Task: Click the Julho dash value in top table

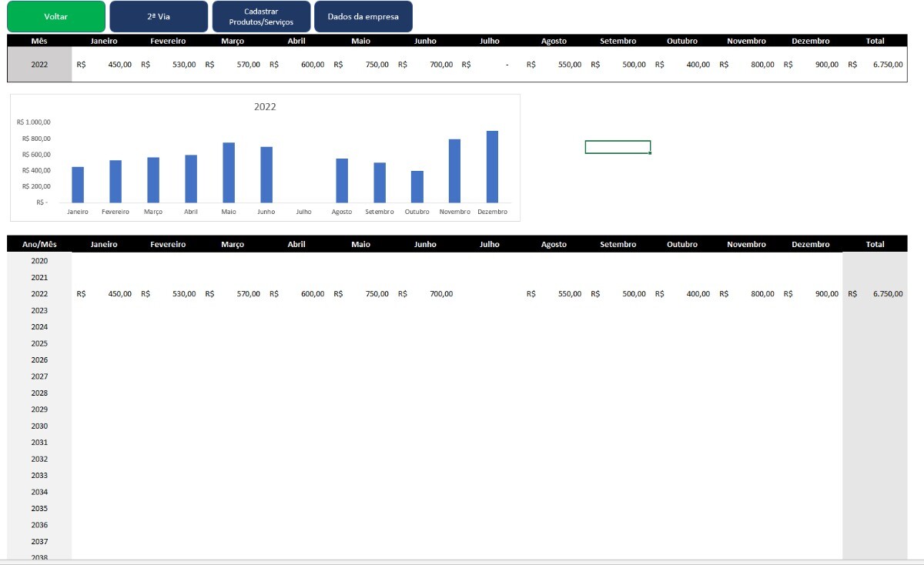Action: pos(506,65)
